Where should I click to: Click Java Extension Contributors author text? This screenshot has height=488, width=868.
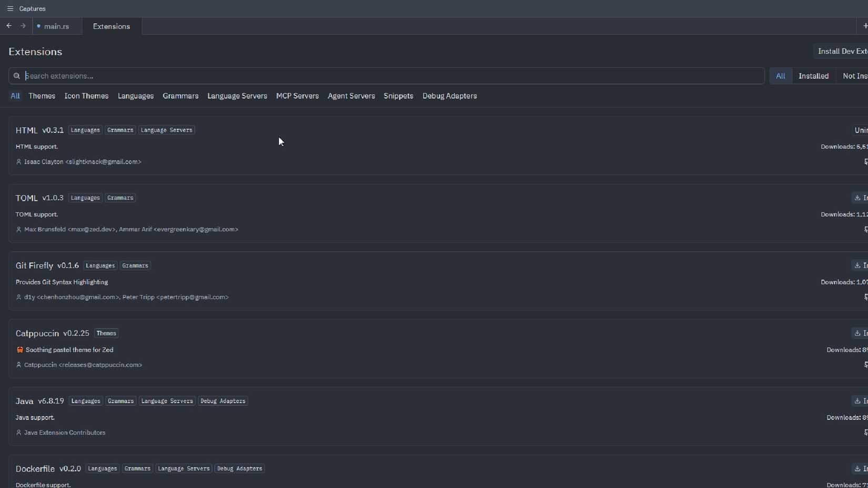click(x=65, y=433)
